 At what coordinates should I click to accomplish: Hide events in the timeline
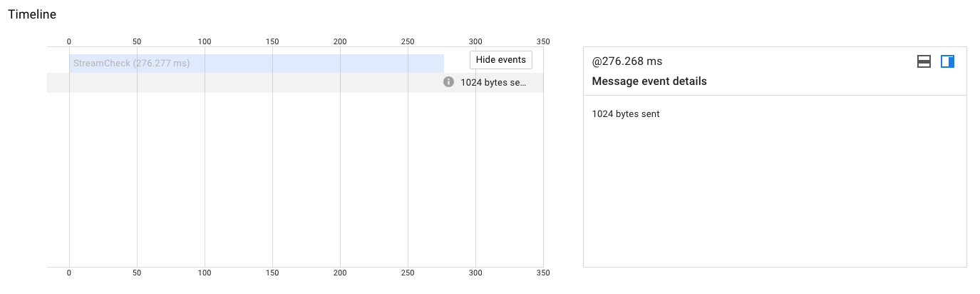pyautogui.click(x=501, y=60)
